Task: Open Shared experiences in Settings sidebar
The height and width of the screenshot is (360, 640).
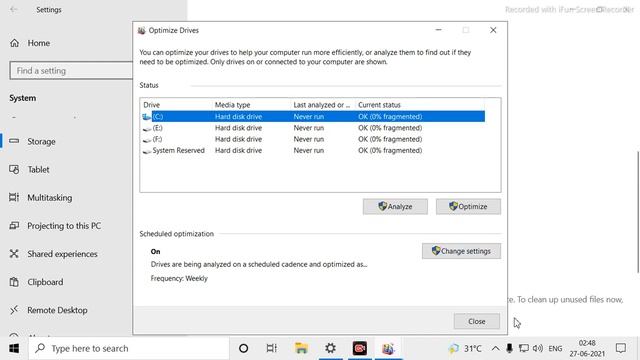Action: click(x=62, y=254)
